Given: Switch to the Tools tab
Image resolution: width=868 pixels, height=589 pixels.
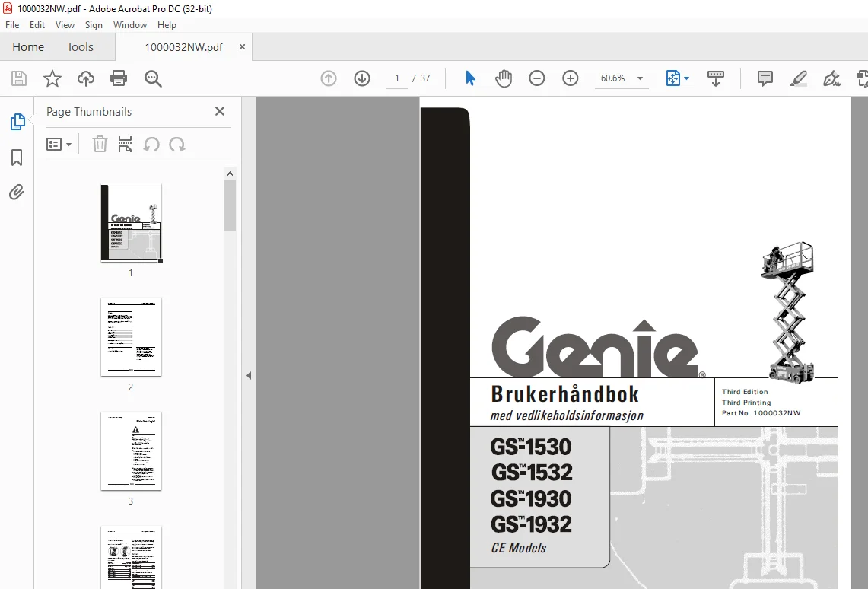Looking at the screenshot, I should point(81,47).
